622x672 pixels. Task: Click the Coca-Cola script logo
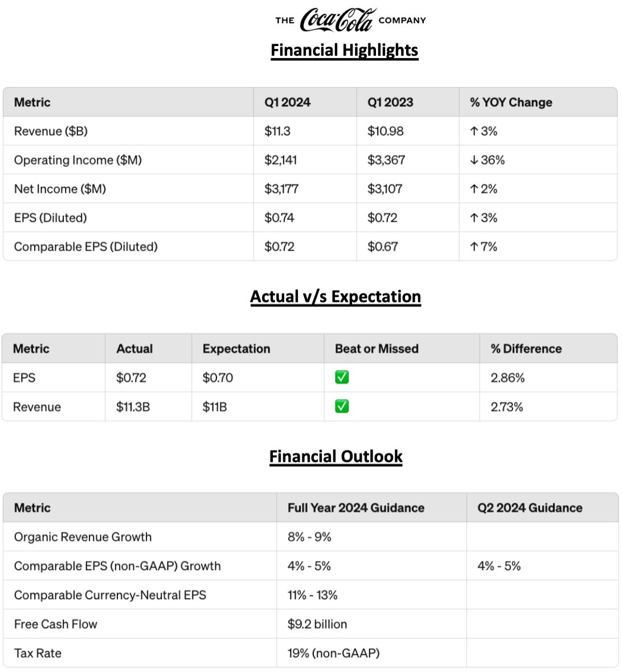338,20
